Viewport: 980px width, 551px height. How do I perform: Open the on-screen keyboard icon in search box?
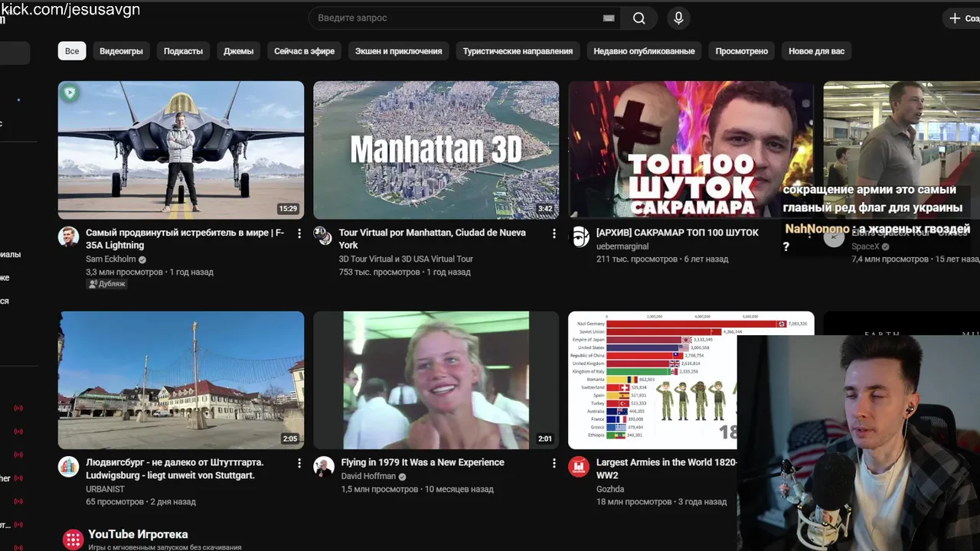[x=609, y=18]
